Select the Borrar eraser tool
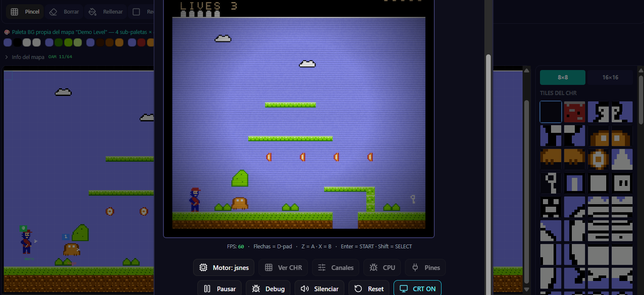This screenshot has height=295, width=644. click(64, 12)
